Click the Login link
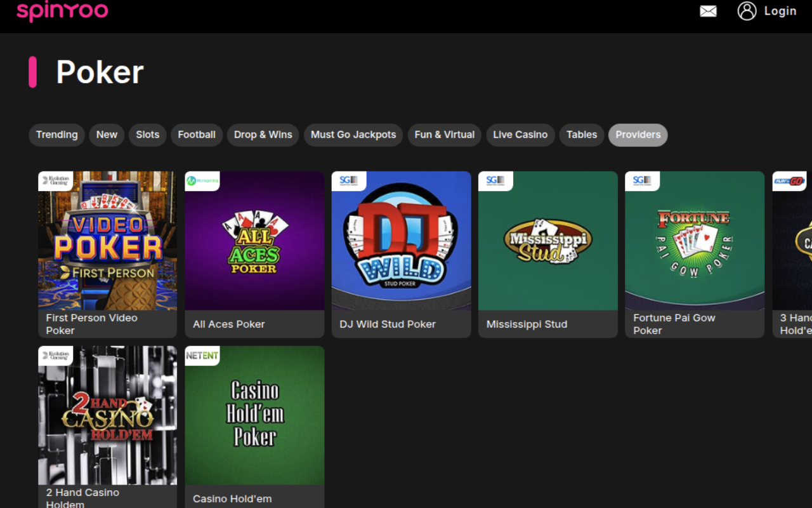 coord(780,11)
